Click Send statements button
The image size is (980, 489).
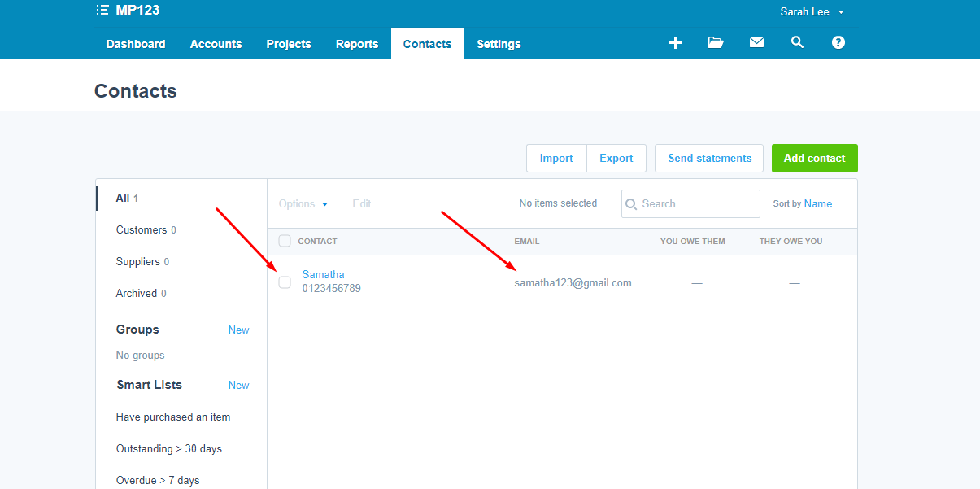(x=710, y=159)
